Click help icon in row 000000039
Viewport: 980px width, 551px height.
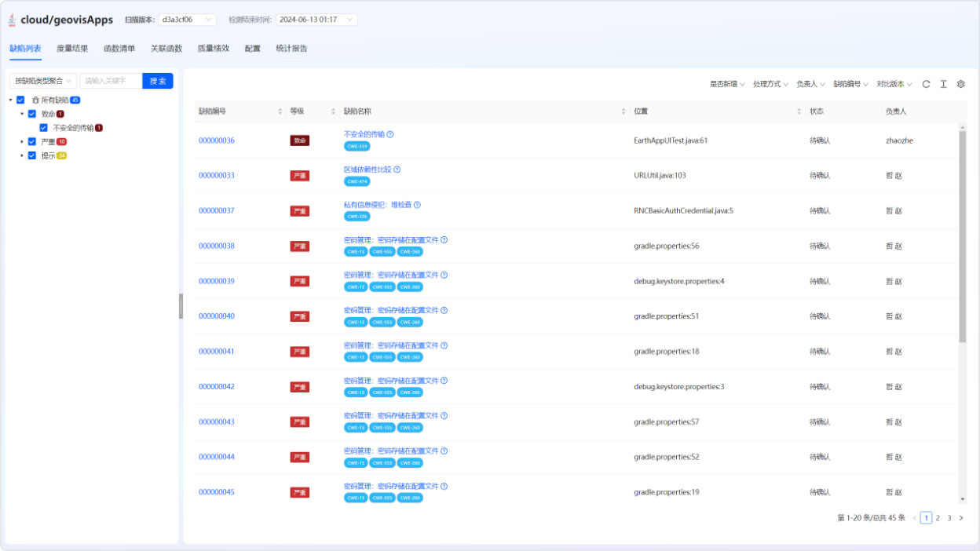tap(444, 275)
